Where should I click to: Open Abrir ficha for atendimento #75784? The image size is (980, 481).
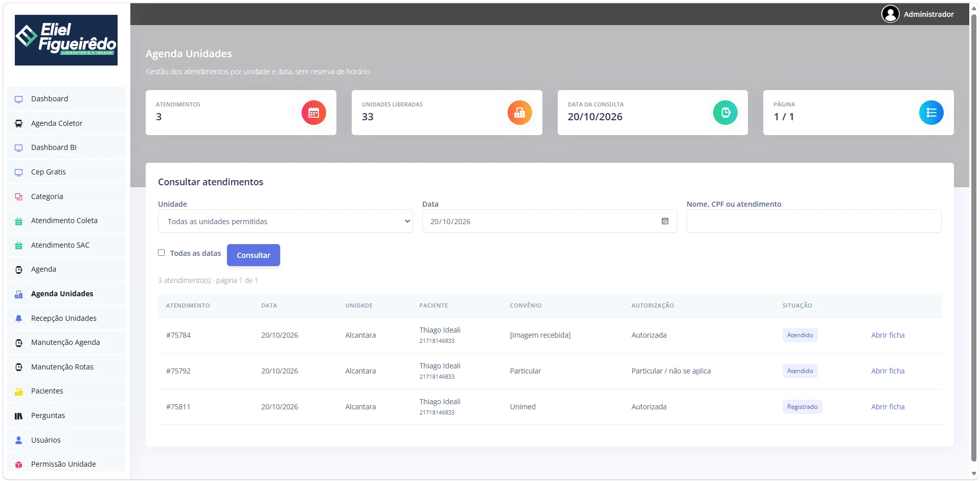click(888, 335)
